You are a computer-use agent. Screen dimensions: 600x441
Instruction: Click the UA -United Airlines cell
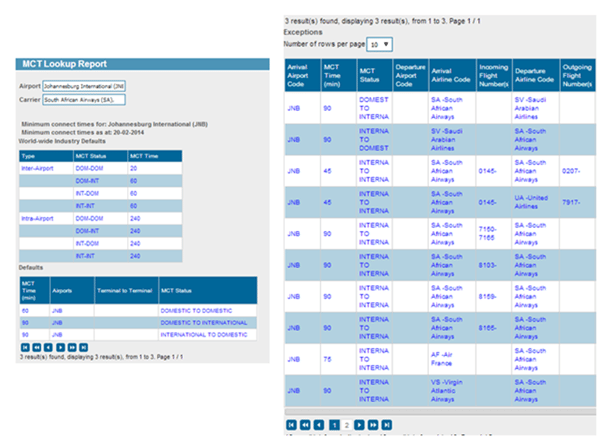coord(535,202)
